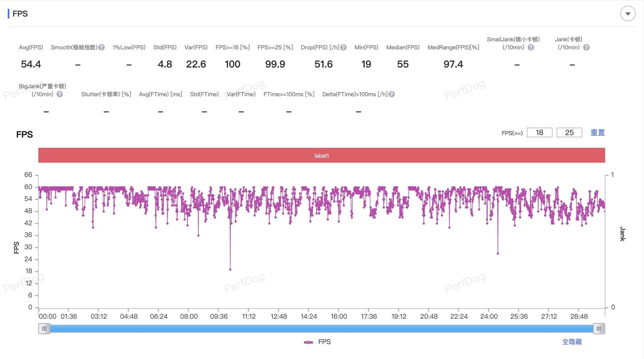The width and height of the screenshot is (644, 359).
Task: Click help icon for BigJank(严重卡顿)
Action: point(60,94)
